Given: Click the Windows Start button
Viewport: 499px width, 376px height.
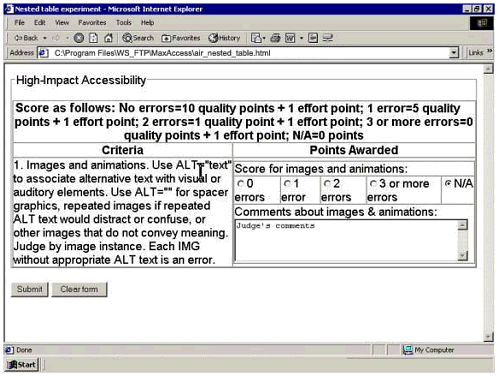Looking at the screenshot, I should 23,365.
